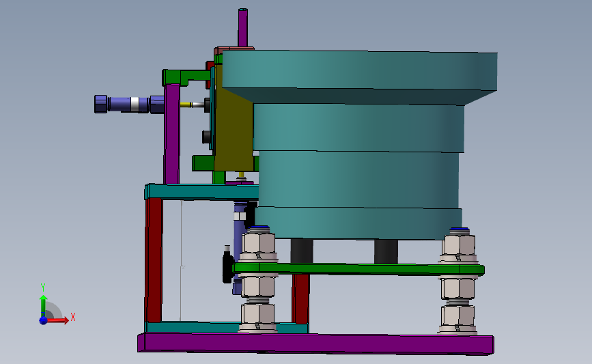Select the green horizontal plate under the bowl
Screen dimensions: 592x364
pos(358,269)
